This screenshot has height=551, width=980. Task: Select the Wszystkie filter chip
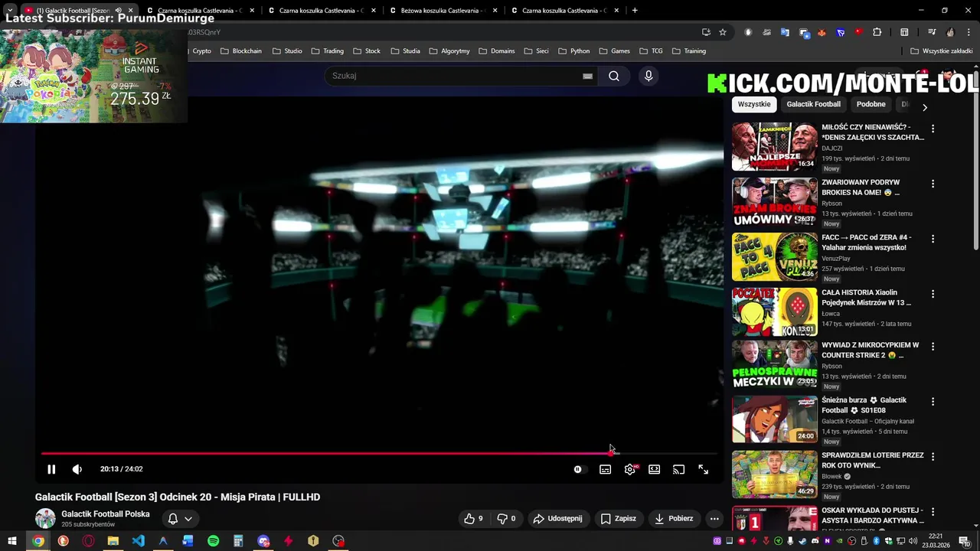754,104
